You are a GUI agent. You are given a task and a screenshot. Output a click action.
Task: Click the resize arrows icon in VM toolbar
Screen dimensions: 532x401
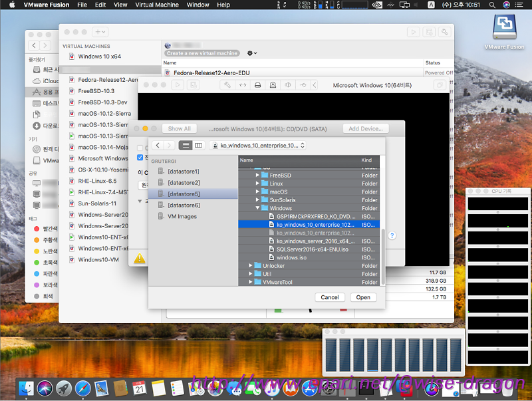(x=243, y=85)
